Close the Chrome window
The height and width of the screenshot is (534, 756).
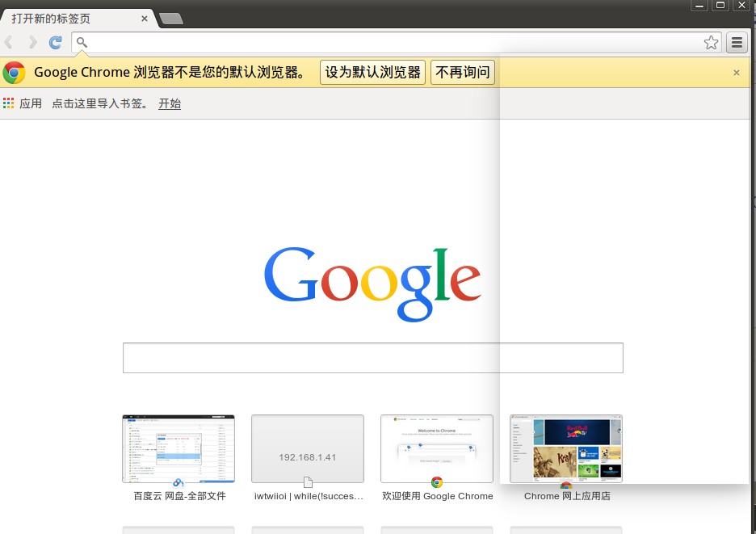pyautogui.click(x=741, y=6)
